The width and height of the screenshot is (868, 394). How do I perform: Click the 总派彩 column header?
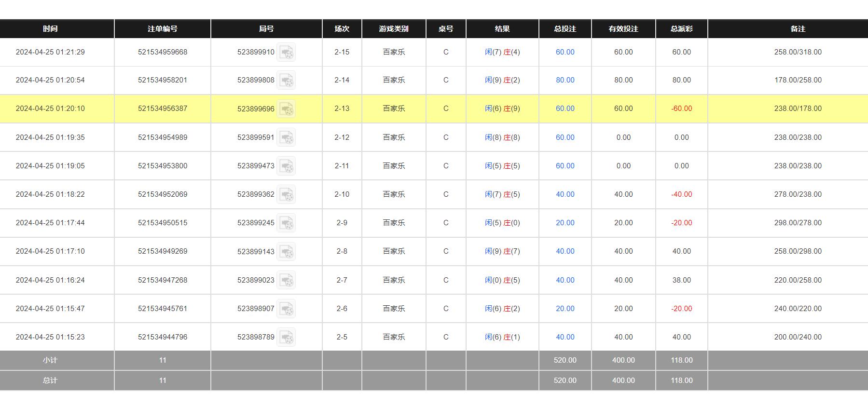[681, 29]
